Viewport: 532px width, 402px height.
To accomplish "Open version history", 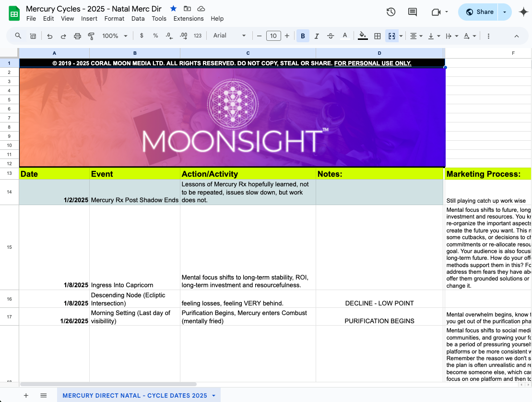I will tap(390, 12).
